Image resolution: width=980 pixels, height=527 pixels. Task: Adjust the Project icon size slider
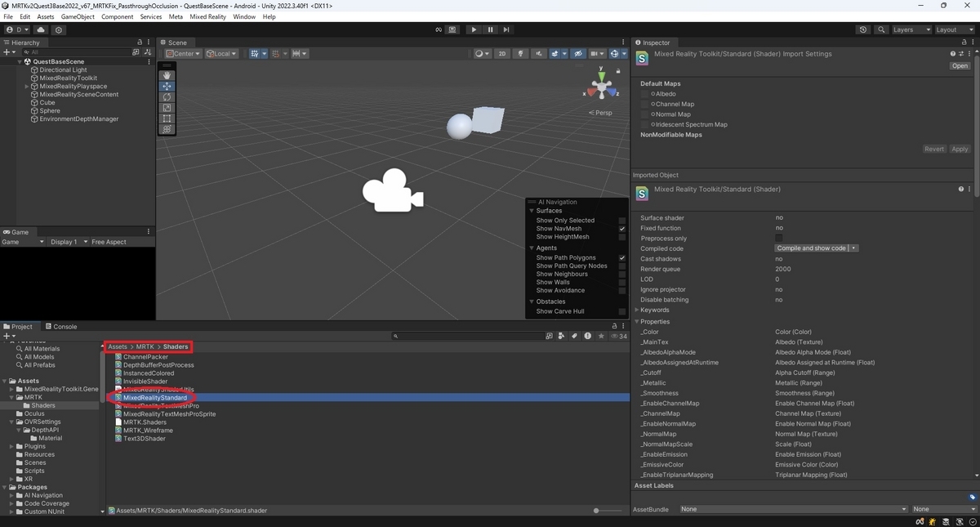tap(597, 511)
